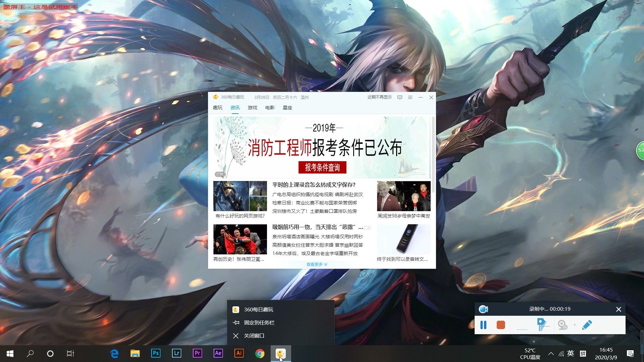This screenshot has height=362, width=644.
Task: Open news 高颜值美女拦住普京大胆求婚
Action: point(318,245)
